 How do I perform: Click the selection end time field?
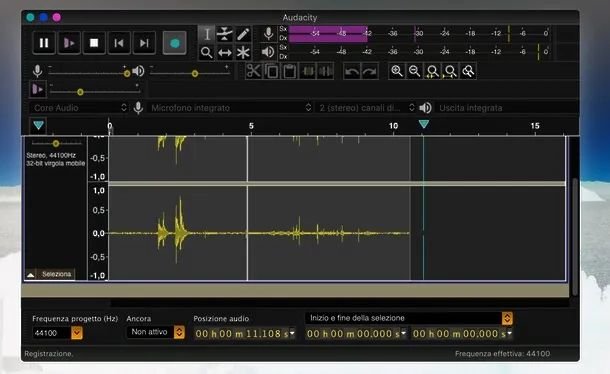tap(459, 334)
